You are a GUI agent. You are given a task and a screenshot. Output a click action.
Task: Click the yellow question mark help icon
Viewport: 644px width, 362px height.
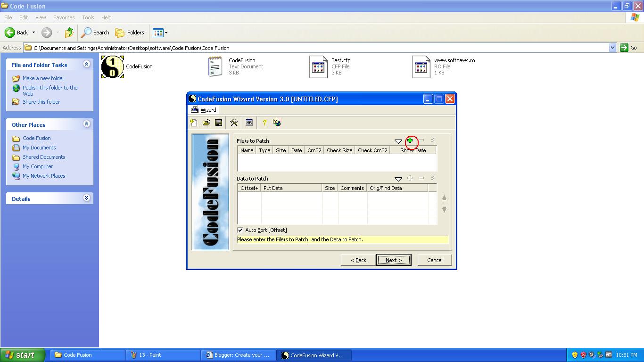264,123
